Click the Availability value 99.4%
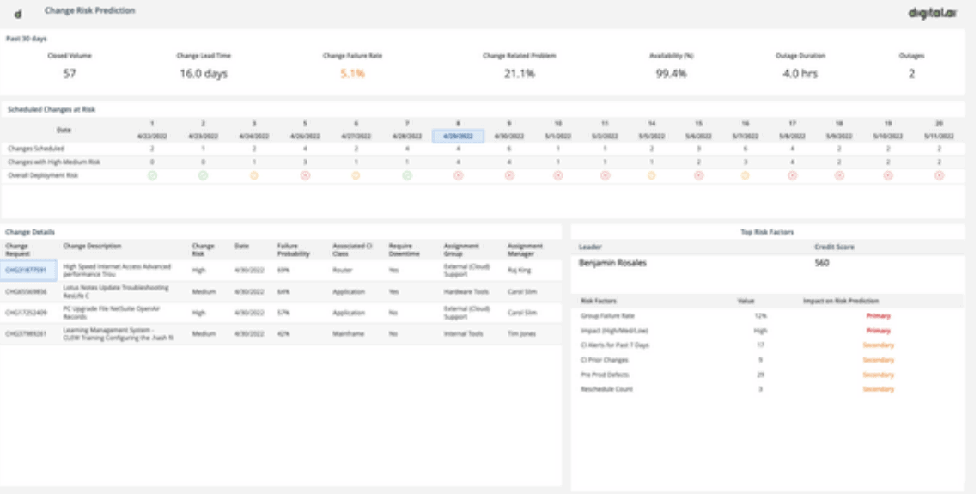 672,74
